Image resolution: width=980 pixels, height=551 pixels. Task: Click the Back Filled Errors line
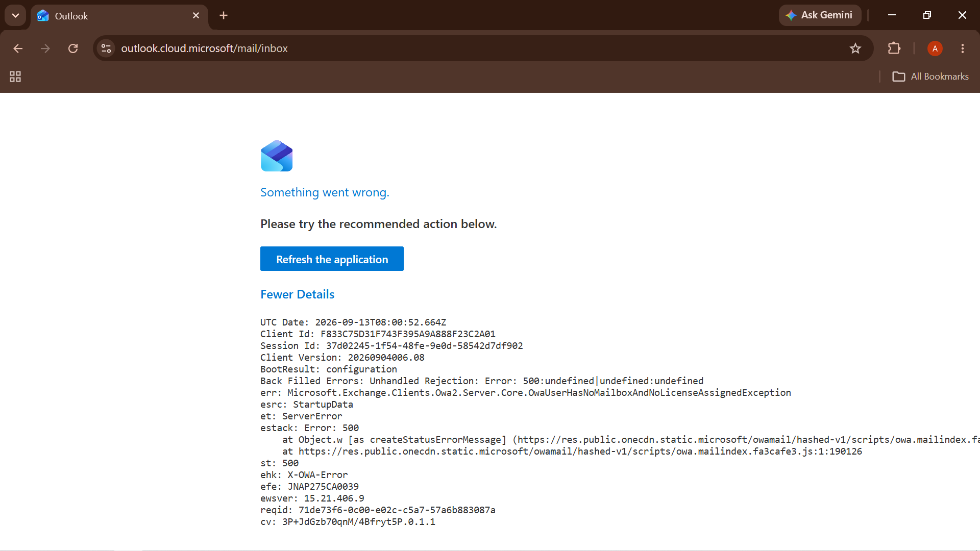[482, 381]
